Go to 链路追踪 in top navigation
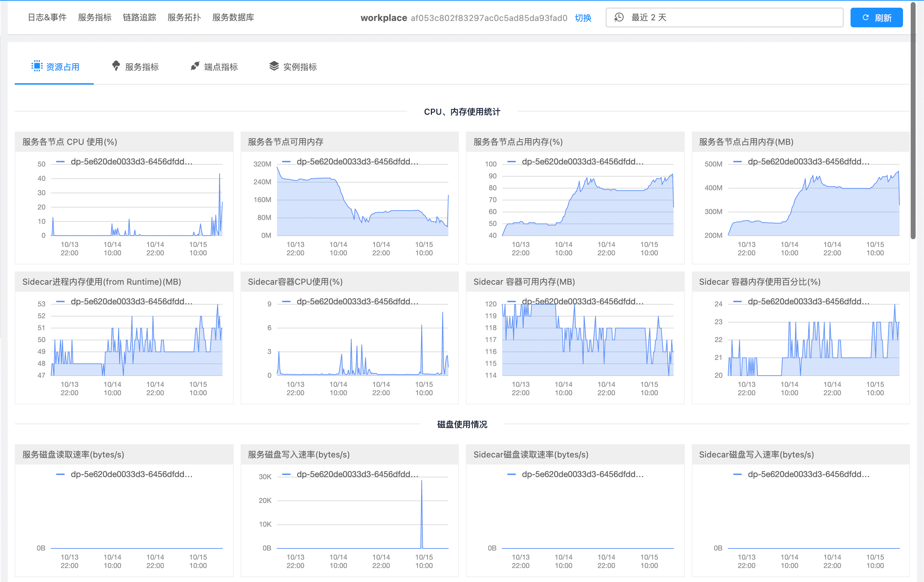Viewport: 924px width, 582px height. (139, 17)
